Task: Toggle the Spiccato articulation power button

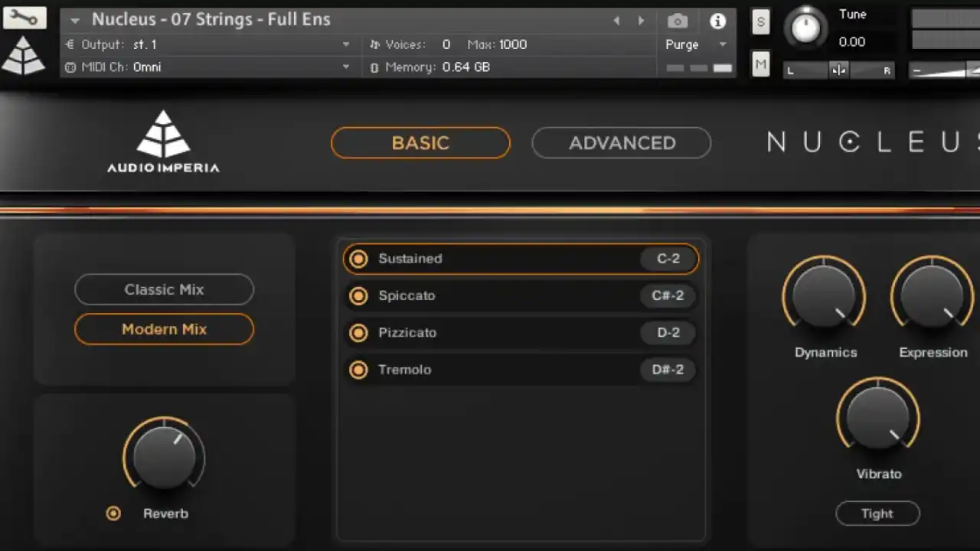Action: click(358, 295)
